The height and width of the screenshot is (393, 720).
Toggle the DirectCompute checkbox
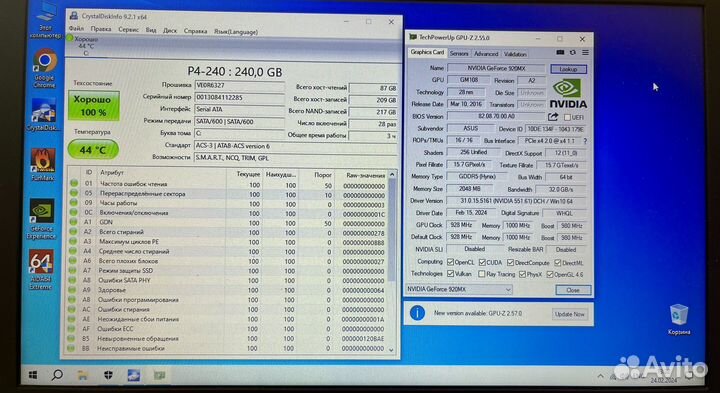(510, 263)
